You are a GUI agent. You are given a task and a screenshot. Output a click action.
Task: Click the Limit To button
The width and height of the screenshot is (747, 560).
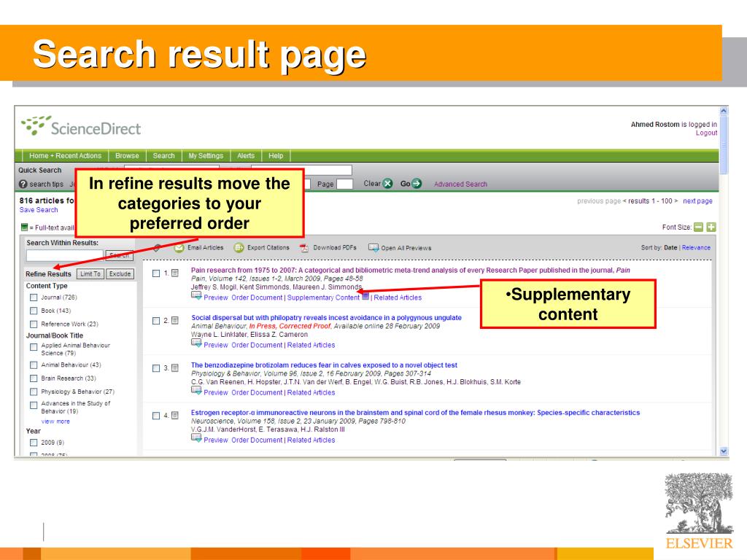pos(90,274)
